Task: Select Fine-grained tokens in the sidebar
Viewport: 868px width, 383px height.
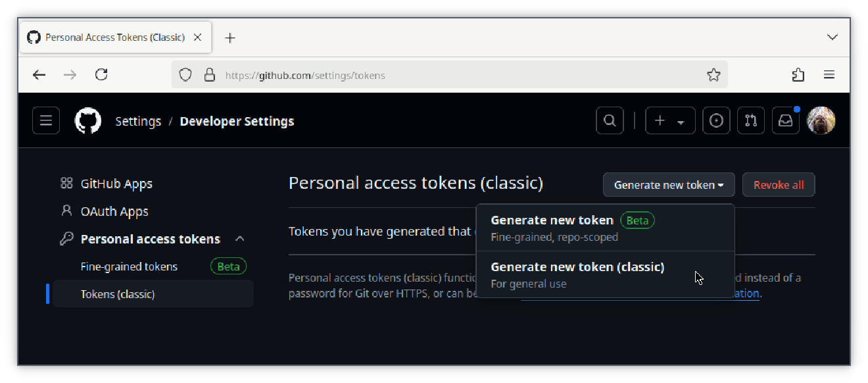Action: click(x=129, y=266)
